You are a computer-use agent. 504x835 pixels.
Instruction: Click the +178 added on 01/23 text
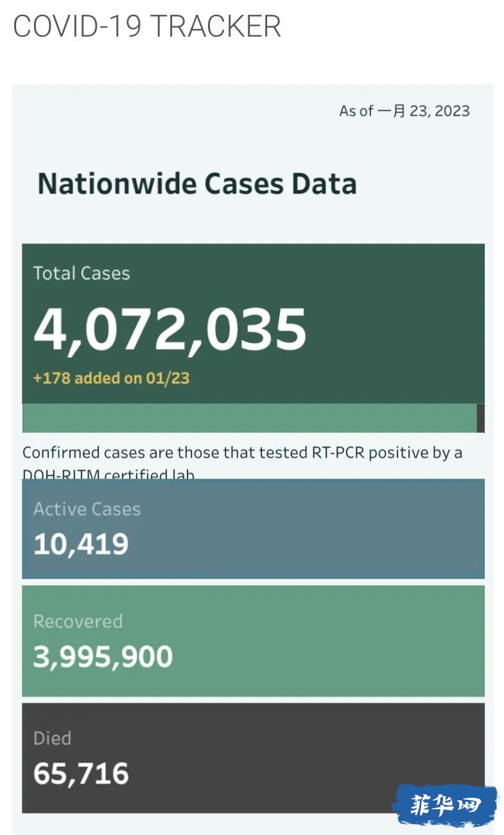112,378
